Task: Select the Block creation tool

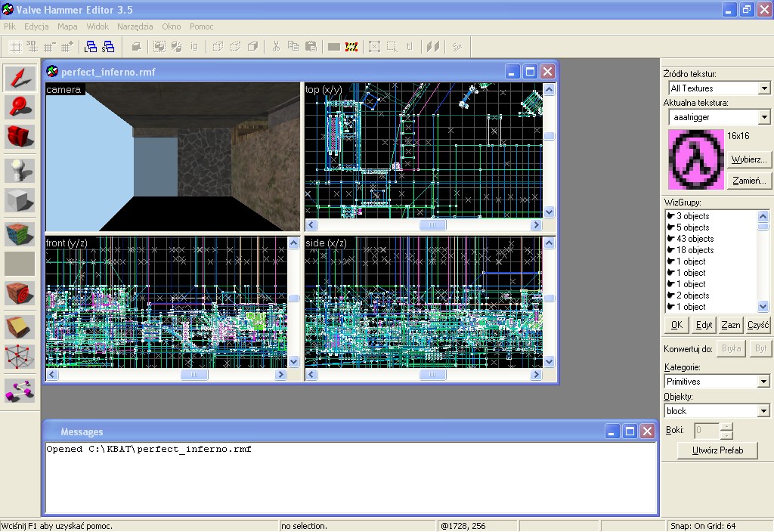Action: [20, 200]
